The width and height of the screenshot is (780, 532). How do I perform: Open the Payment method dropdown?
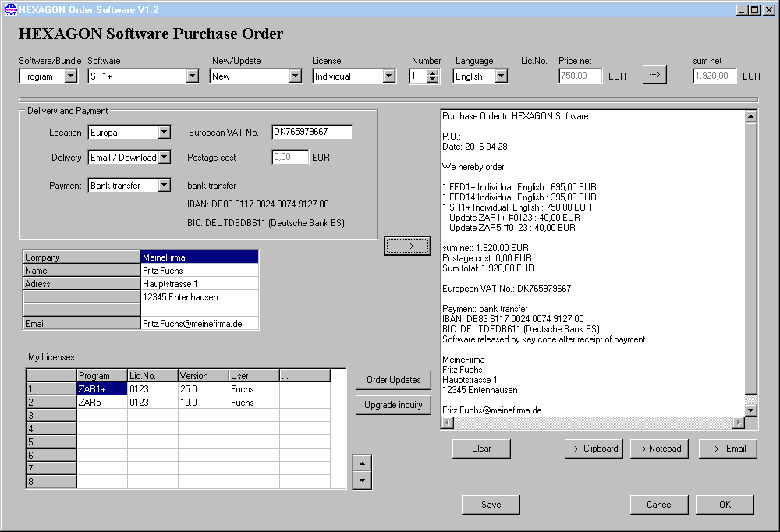(164, 186)
